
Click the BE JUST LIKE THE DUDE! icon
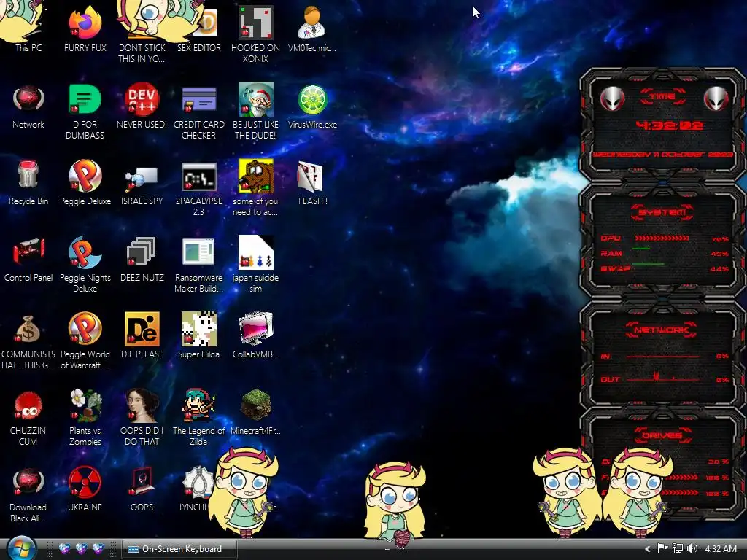pos(256,111)
